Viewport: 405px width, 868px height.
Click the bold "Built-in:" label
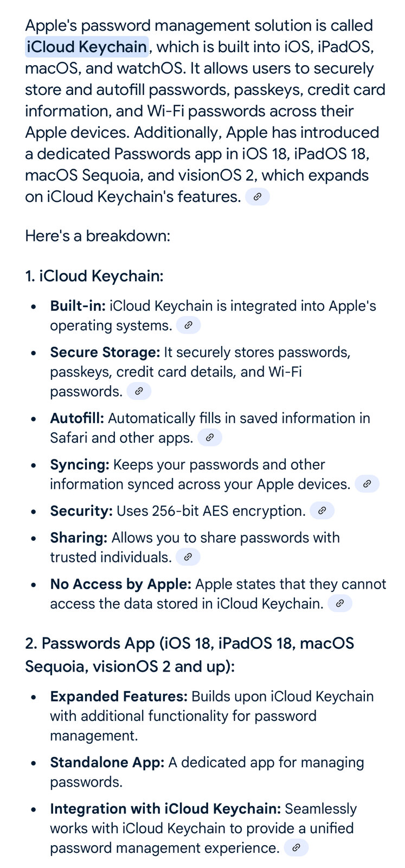point(78,306)
